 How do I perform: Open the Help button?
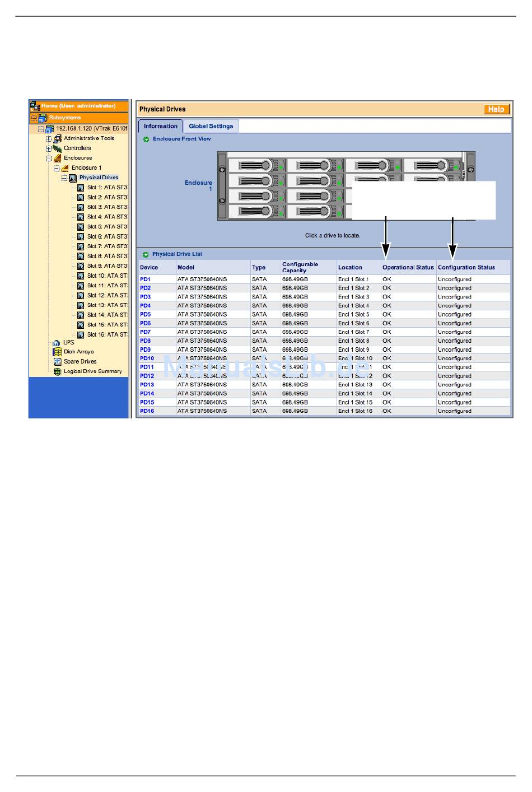click(496, 109)
